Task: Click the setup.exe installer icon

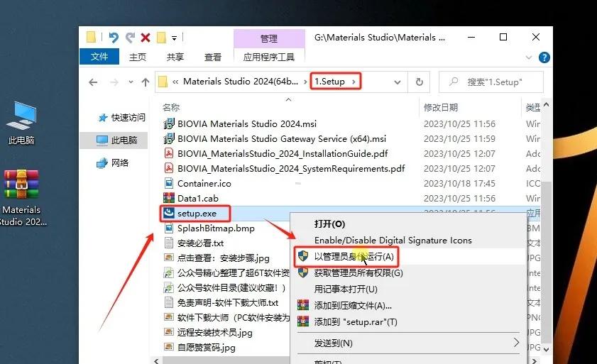Action: pyautogui.click(x=169, y=214)
